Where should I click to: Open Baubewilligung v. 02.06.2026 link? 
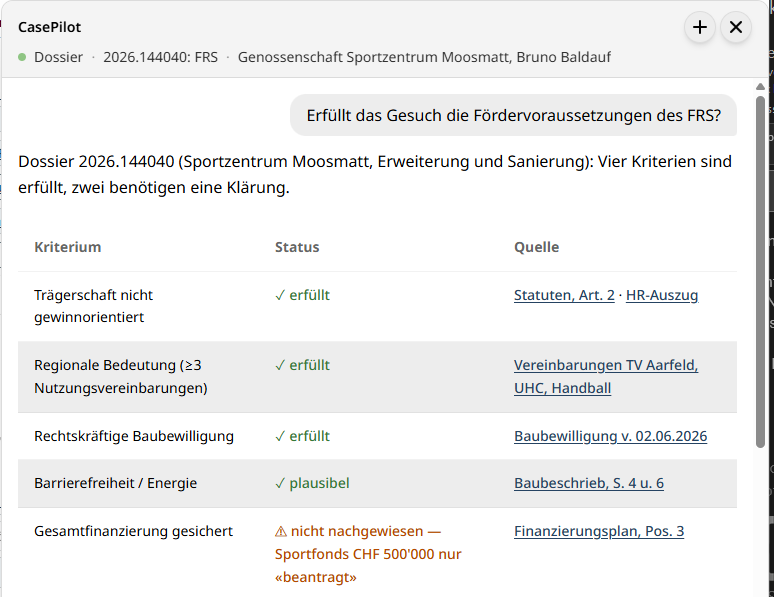(x=611, y=436)
